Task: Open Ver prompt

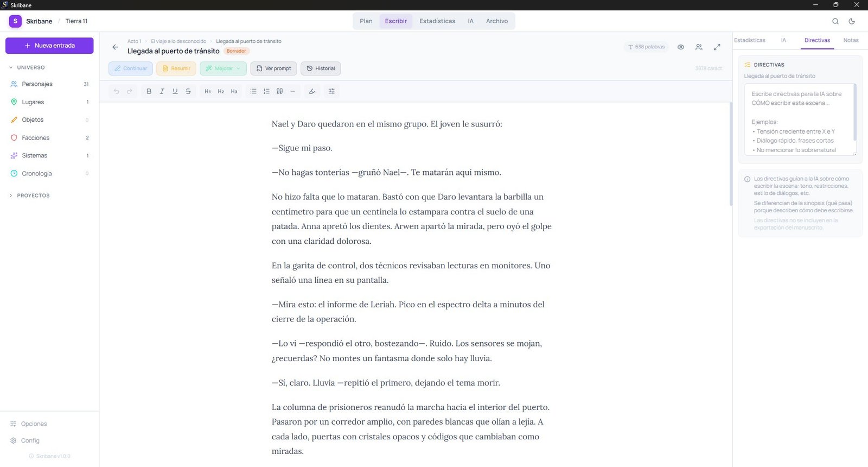Action: pos(273,68)
